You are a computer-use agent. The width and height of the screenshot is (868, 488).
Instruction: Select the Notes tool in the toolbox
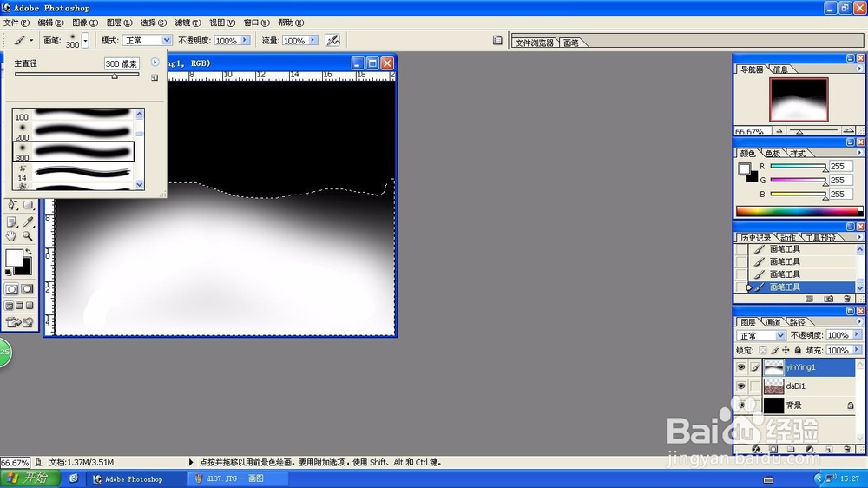point(12,221)
